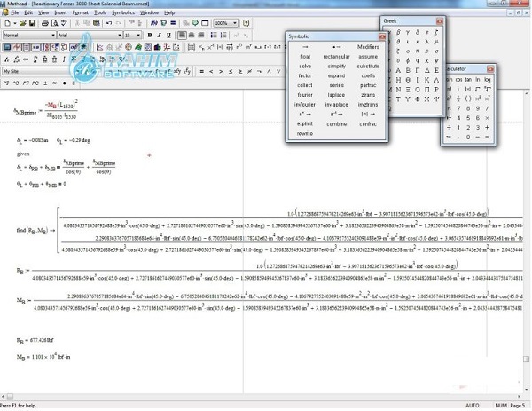The height and width of the screenshot is (411, 532).
Task: Click the plus key in Calculator palette
Action: click(487, 128)
